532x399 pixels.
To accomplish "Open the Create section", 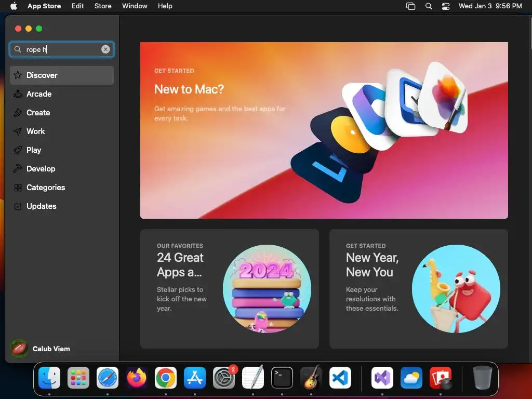I will 62,113.
